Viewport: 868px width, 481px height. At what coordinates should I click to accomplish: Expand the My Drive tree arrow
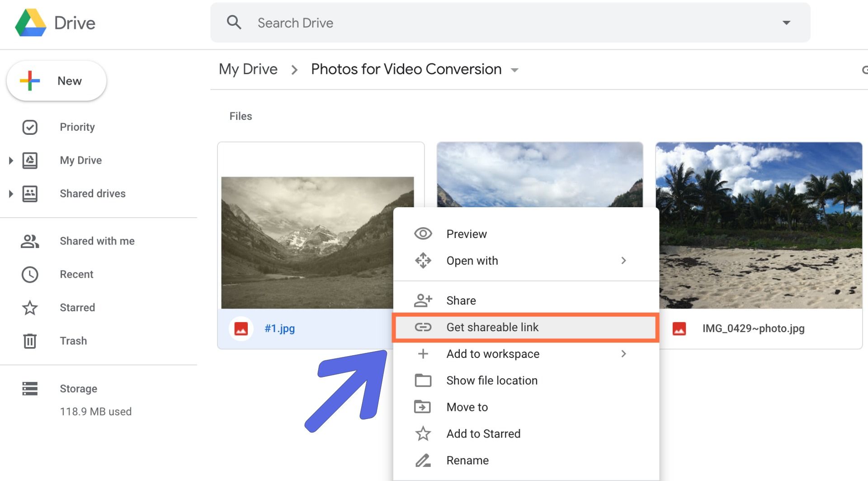point(11,161)
